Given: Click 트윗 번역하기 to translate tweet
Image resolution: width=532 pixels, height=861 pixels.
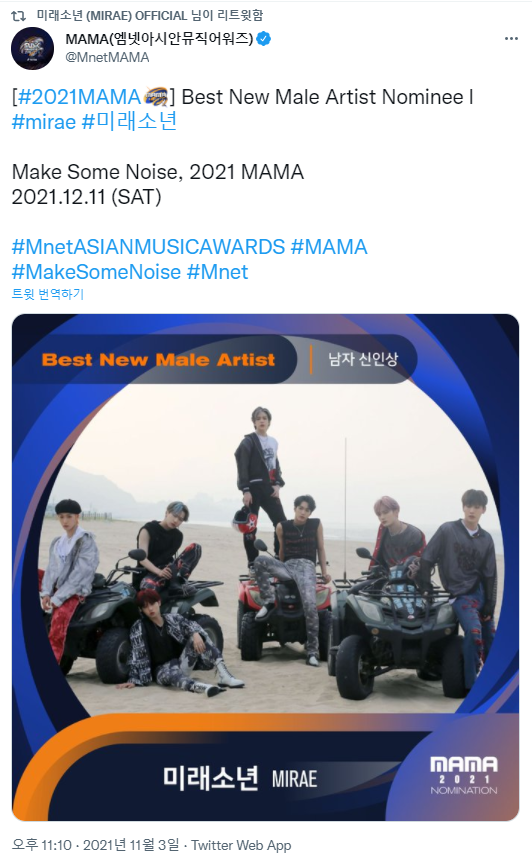Looking at the screenshot, I should (48, 294).
